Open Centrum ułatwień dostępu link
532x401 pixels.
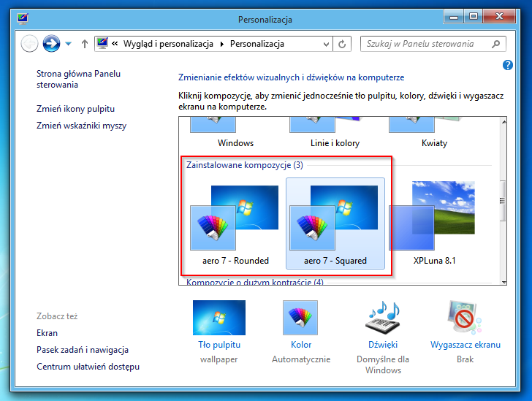point(88,367)
